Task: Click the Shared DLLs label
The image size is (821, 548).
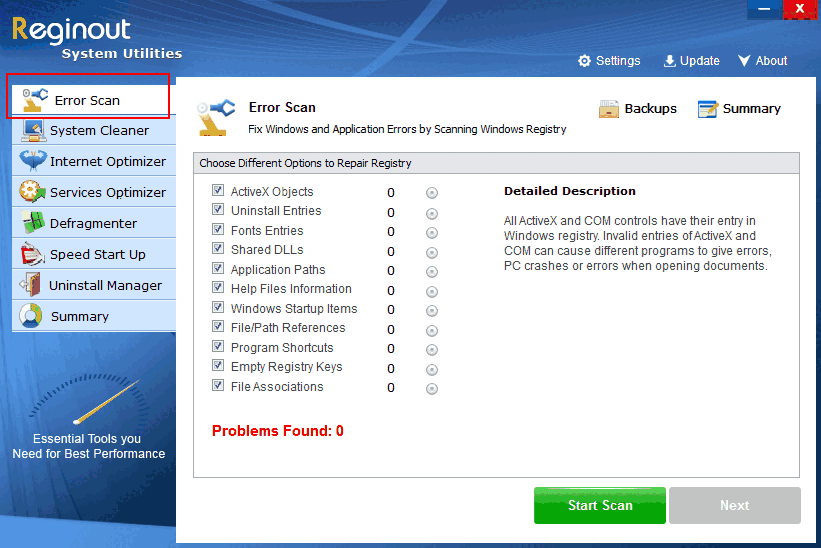Action: [267, 250]
